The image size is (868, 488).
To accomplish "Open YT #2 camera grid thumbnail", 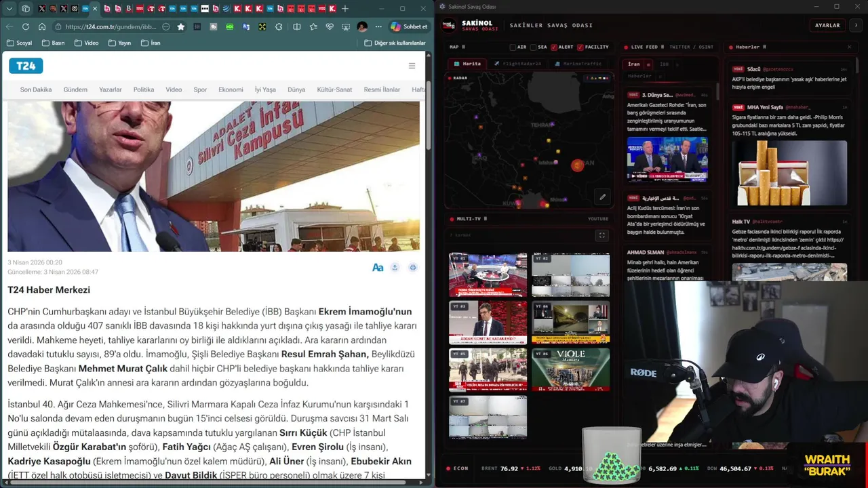I will [x=570, y=274].
